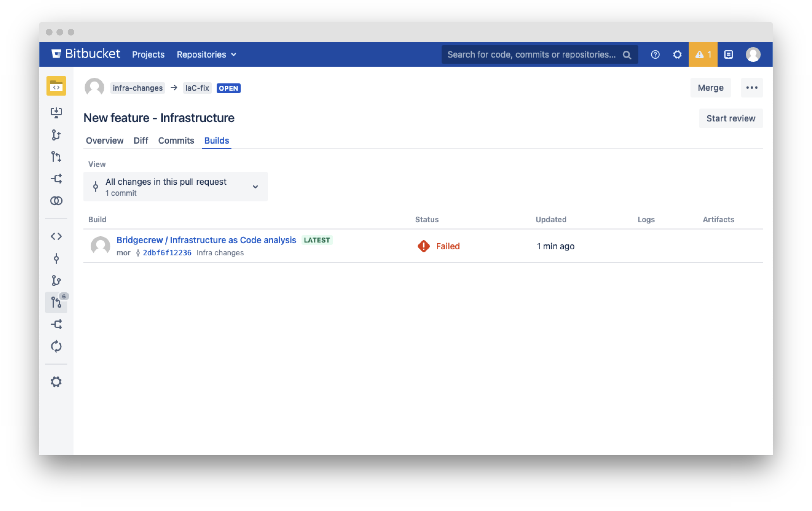Click the Updated column header

[551, 219]
